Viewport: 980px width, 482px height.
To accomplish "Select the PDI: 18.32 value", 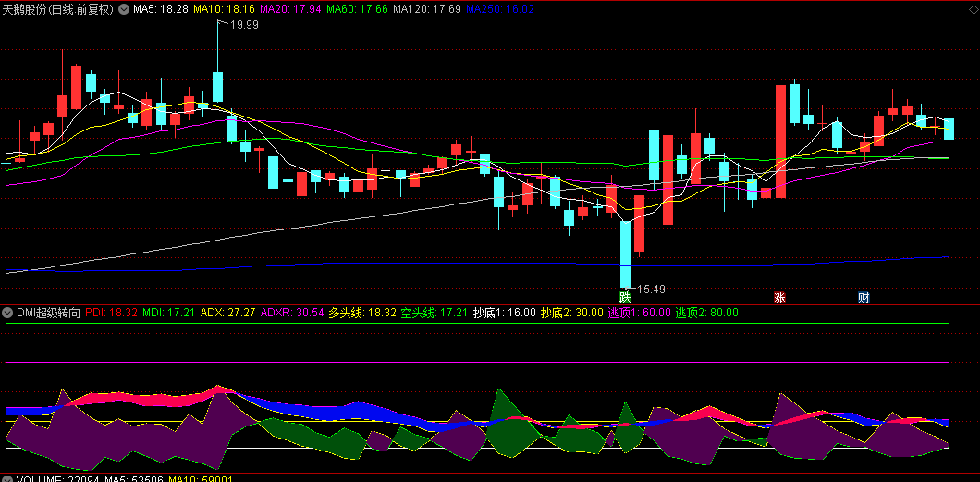I will click(111, 313).
